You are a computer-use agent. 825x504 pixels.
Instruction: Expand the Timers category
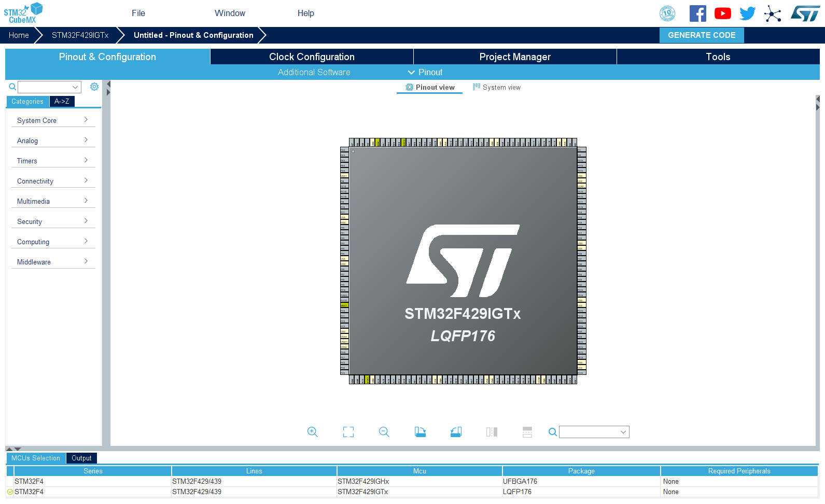(x=53, y=161)
